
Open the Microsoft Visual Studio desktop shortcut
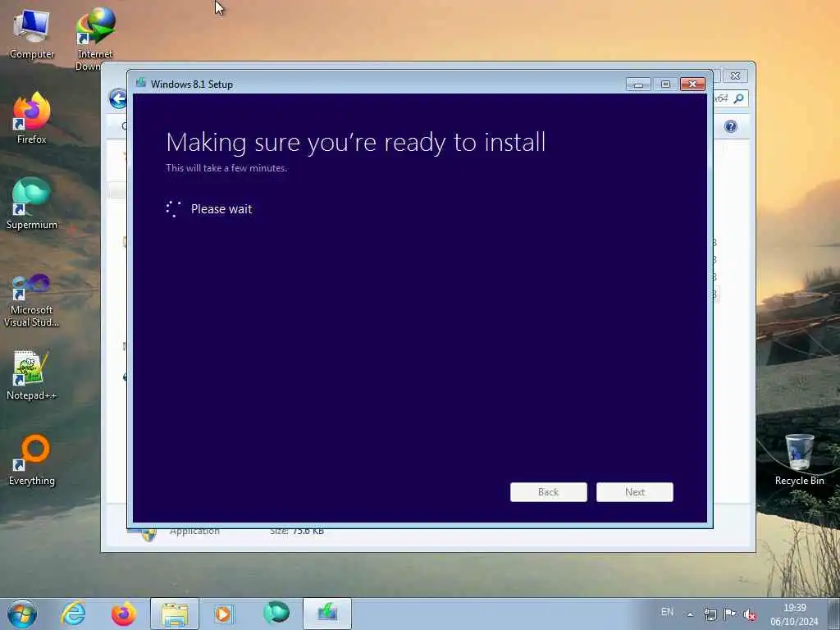(32, 300)
